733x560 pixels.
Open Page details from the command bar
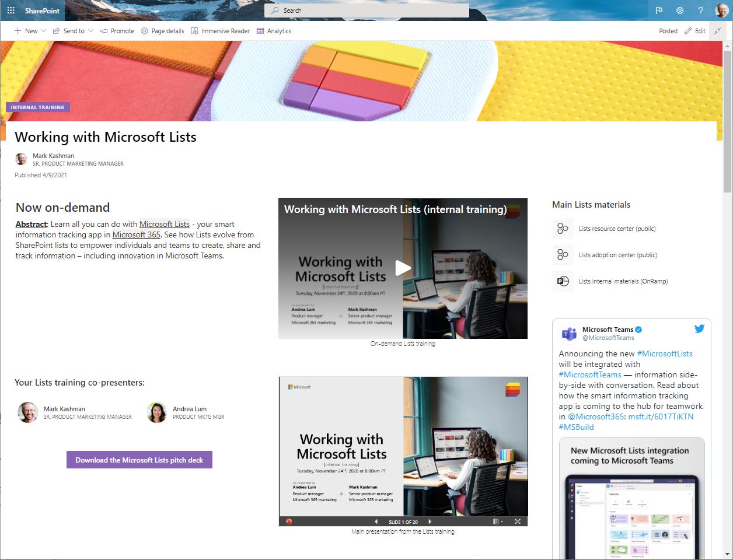pos(162,31)
